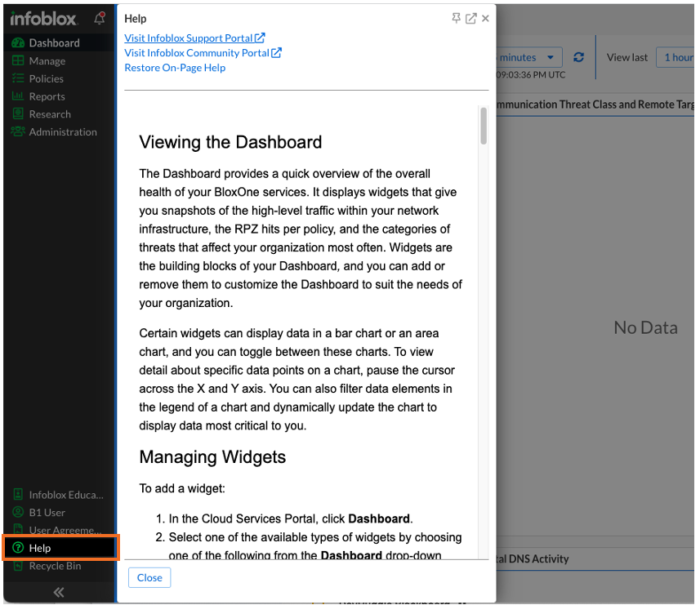Collapse the left sidebar with double chevron
Image resolution: width=700 pixels, height=605 pixels.
[x=59, y=592]
